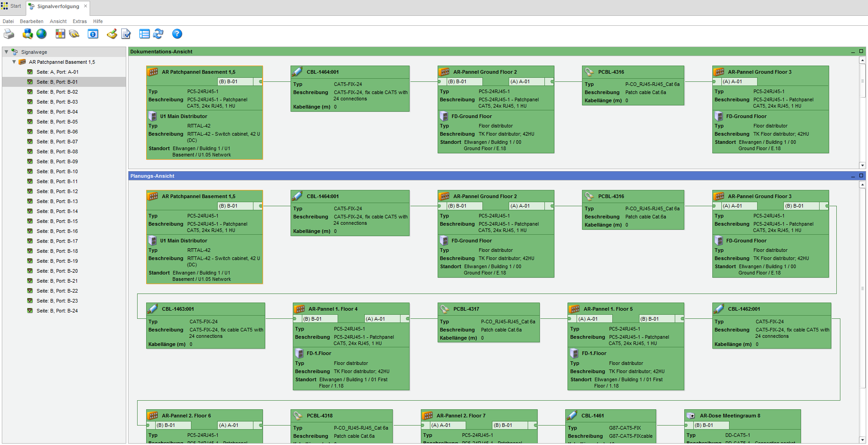Collapse the AR Patchpannel Basement 1,5 node
868x445 pixels.
(x=14, y=62)
